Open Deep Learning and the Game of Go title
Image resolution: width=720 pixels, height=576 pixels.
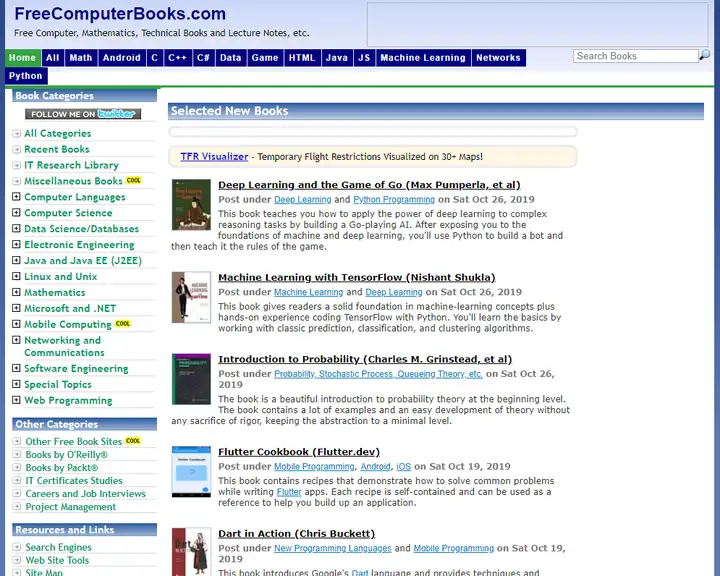(369, 185)
